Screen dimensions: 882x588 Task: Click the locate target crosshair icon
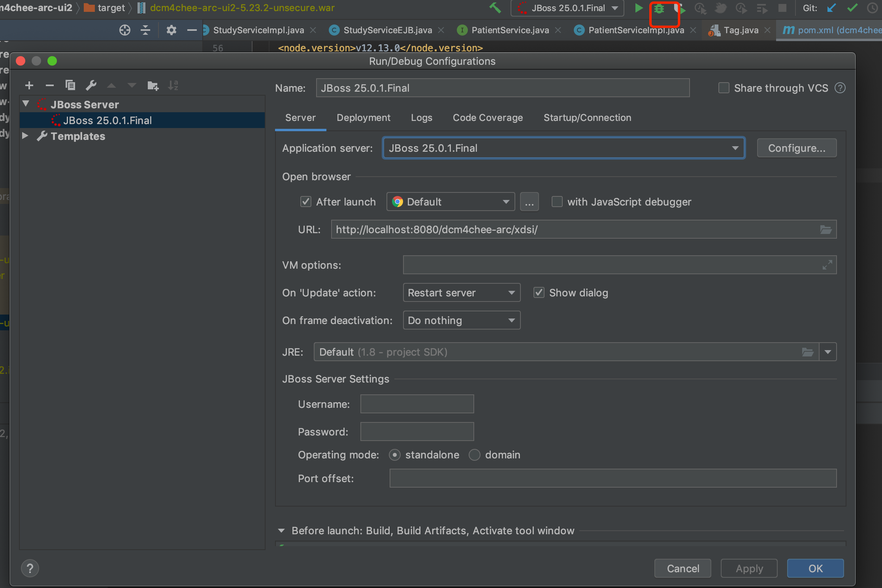click(x=125, y=30)
